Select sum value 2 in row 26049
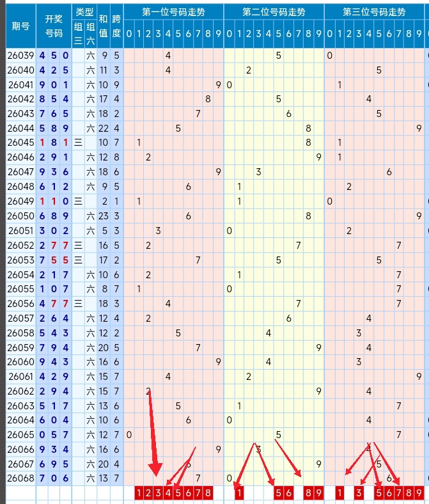This screenshot has height=504, width=429. pos(104,201)
